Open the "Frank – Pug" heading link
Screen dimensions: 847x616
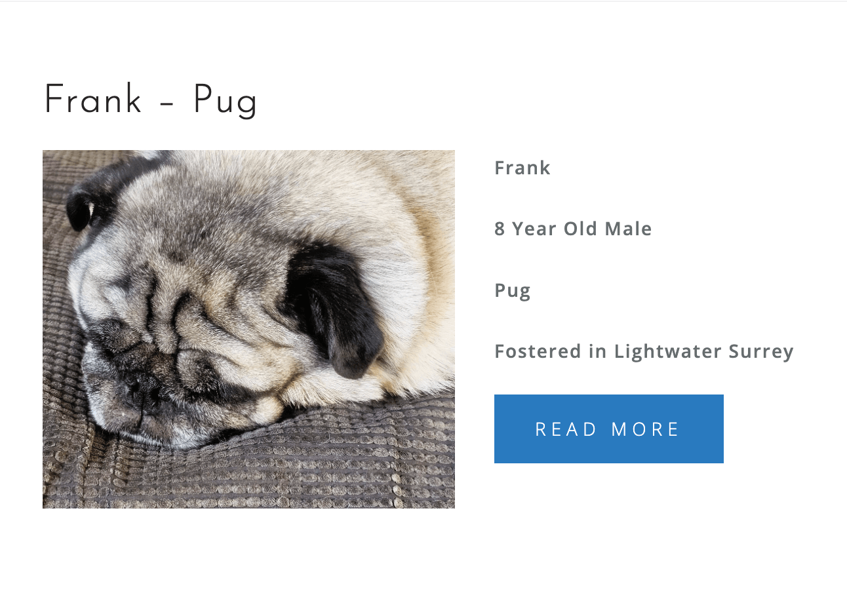coord(151,102)
